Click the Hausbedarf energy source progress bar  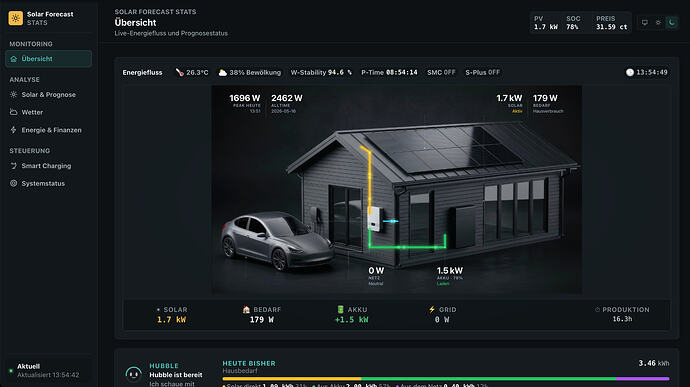coord(446,379)
